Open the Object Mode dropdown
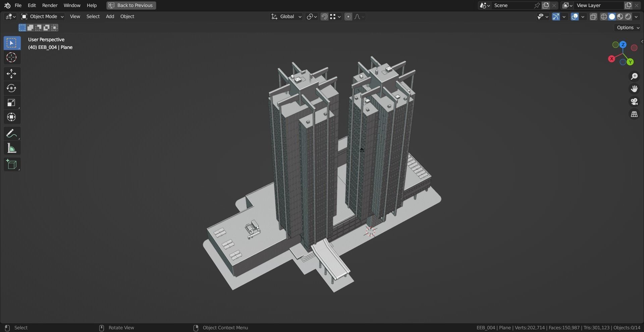Screen dimensions: 644x332 (x=42, y=16)
